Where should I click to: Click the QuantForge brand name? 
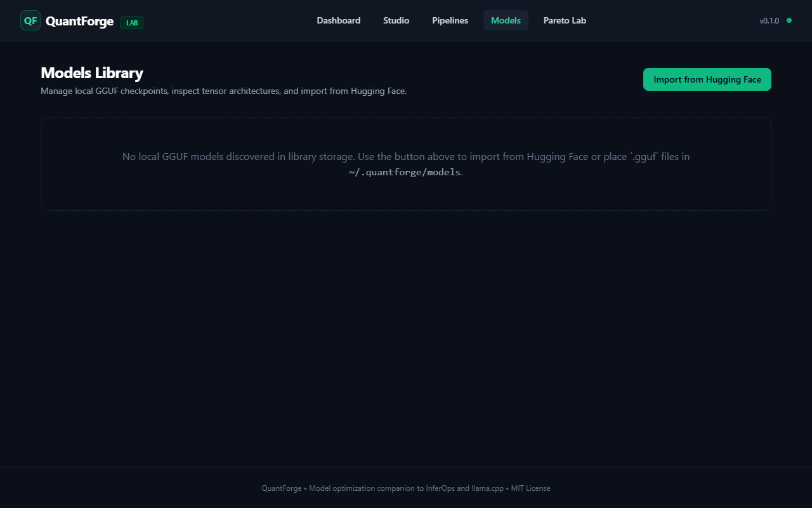79,21
